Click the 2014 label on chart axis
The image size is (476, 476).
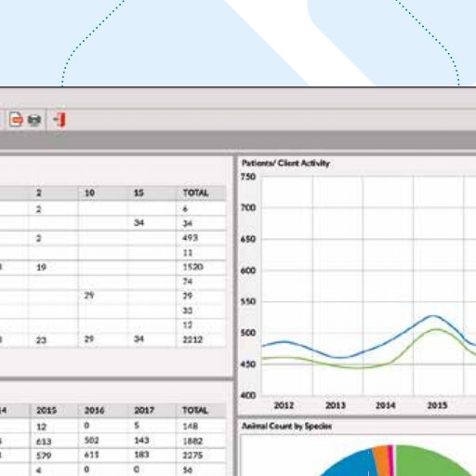pyautogui.click(x=386, y=405)
